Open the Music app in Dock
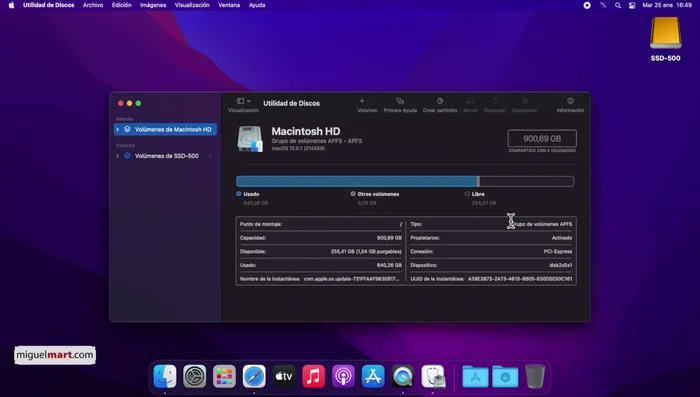This screenshot has height=397, width=700. [x=313, y=376]
